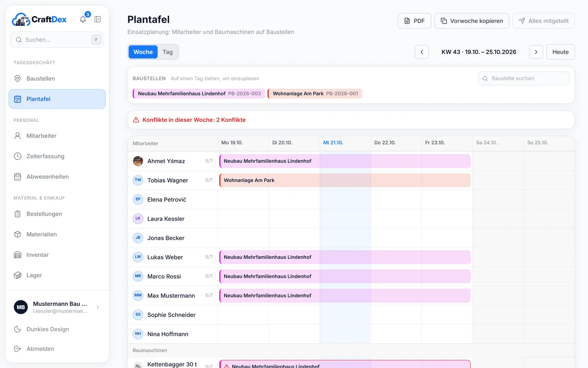
Task: Click the MB account avatar
Action: pyautogui.click(x=21, y=307)
